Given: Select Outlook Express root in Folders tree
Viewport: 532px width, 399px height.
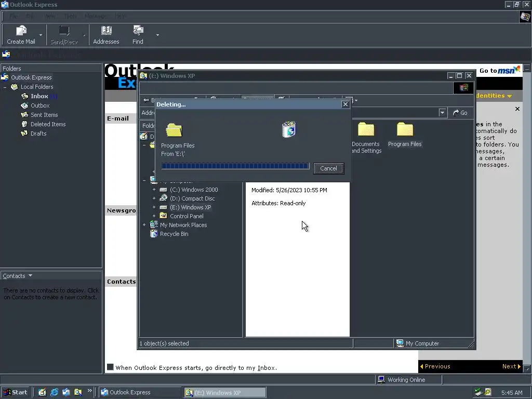Looking at the screenshot, I should pos(31,77).
